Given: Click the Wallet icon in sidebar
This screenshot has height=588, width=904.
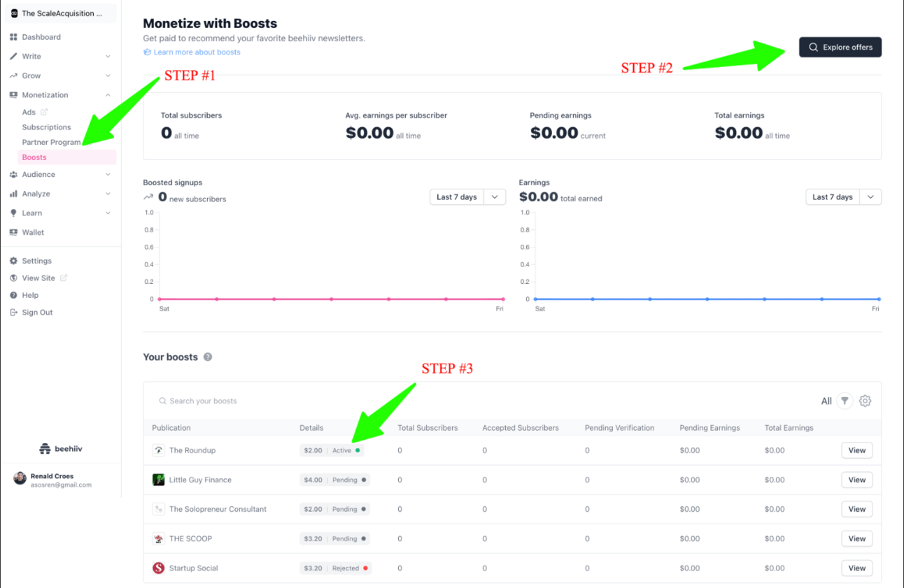Looking at the screenshot, I should [13, 232].
